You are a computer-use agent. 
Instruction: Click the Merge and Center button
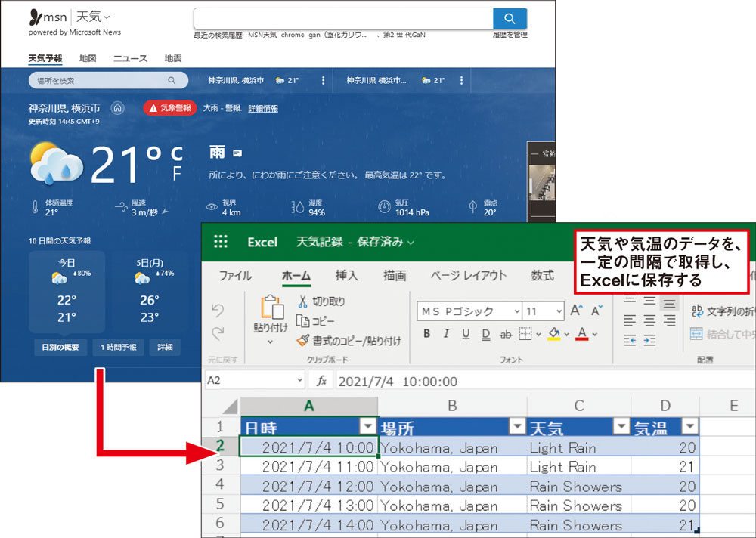[723, 333]
